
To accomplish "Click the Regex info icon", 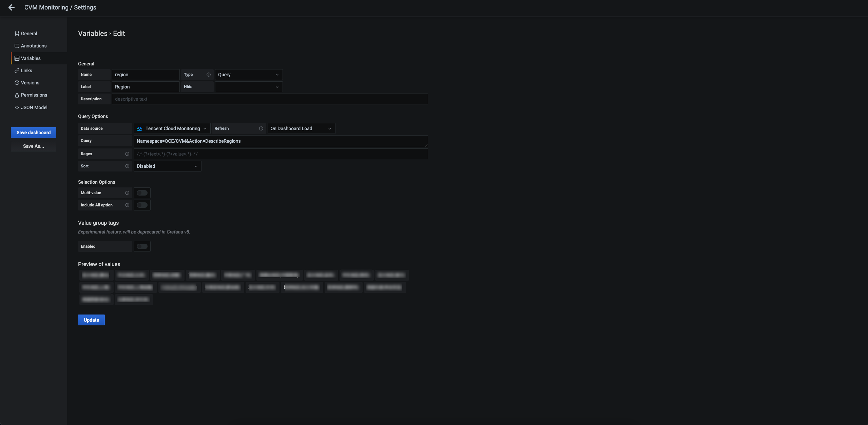I will click(x=127, y=154).
